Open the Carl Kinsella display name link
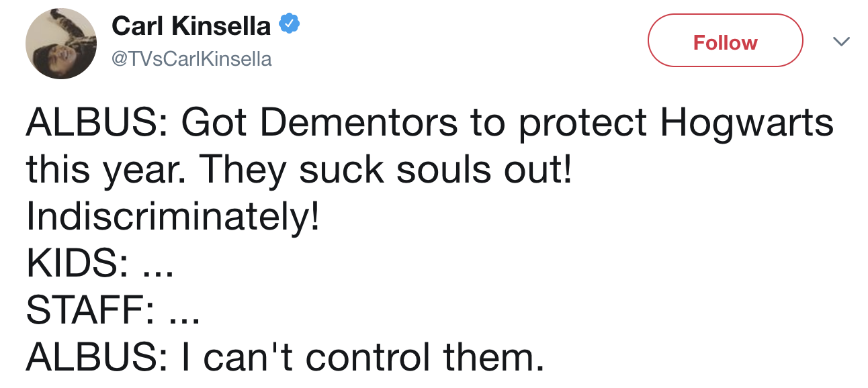 [x=191, y=26]
